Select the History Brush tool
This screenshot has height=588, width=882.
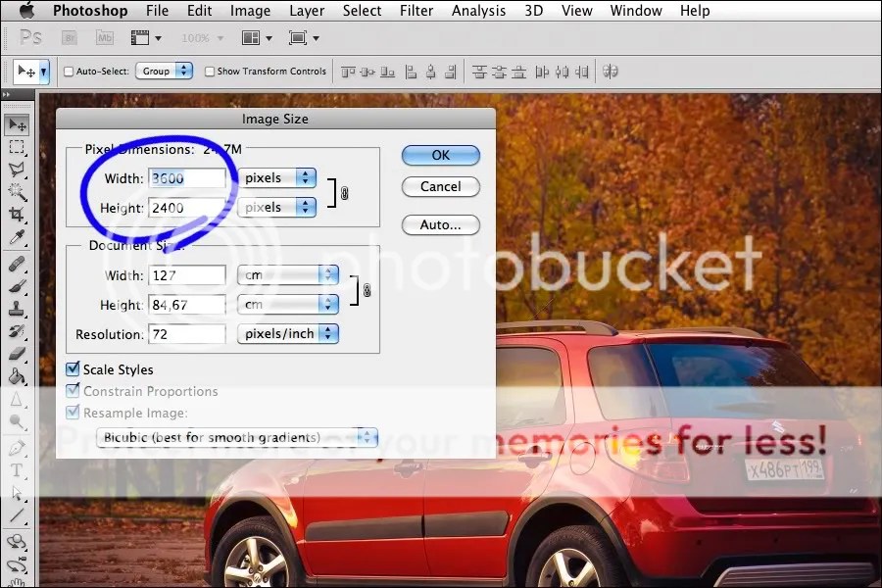coord(17,331)
